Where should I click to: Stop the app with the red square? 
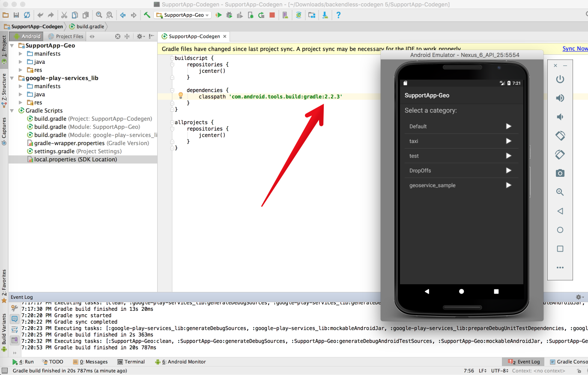tap(272, 15)
